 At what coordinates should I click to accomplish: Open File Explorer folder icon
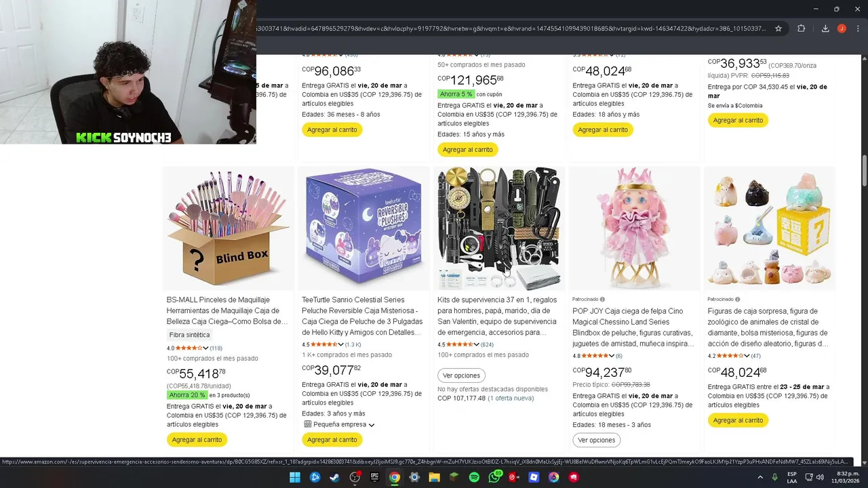[x=434, y=477]
